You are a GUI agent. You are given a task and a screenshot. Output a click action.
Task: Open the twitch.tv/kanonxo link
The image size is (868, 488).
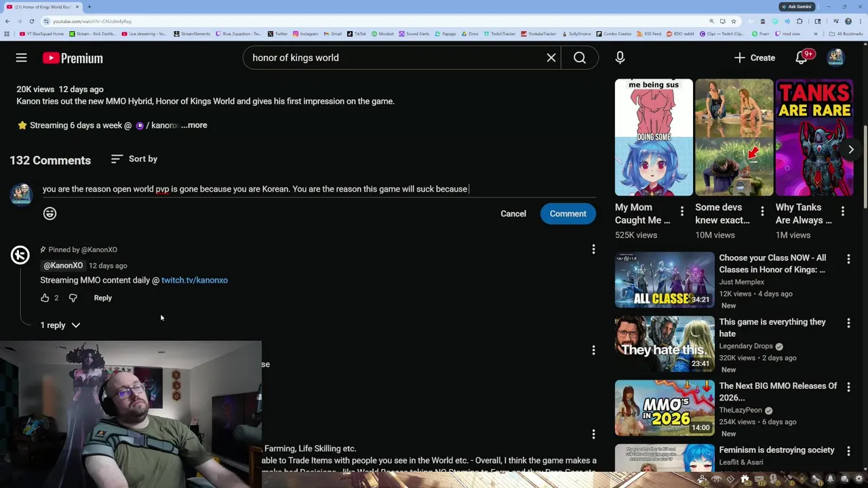coord(195,280)
